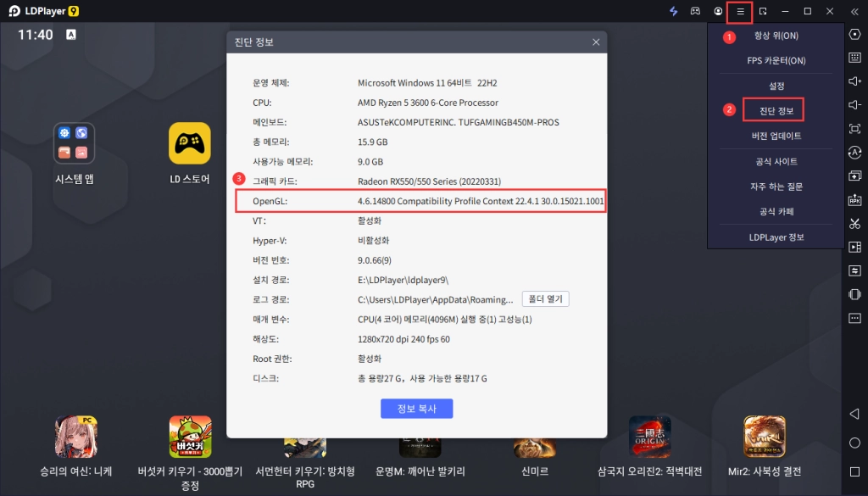Launch the LD 스토어 app icon
Viewport: 868px width, 496px height.
tap(190, 143)
